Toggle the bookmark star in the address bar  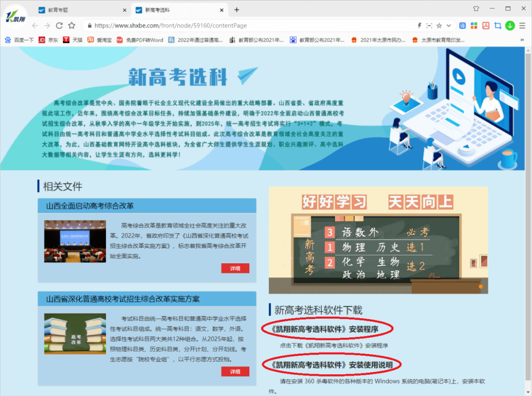[439, 25]
